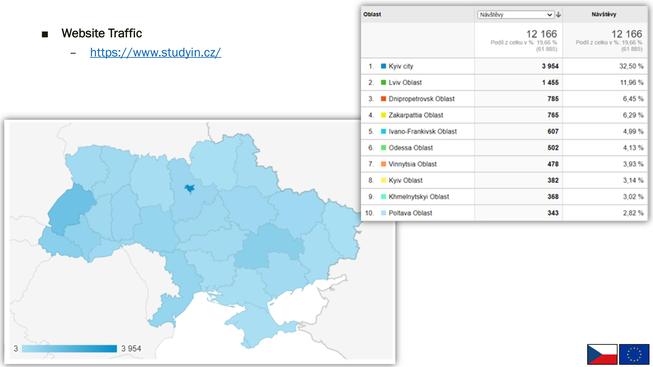The width and height of the screenshot is (653, 367).
Task: Click the right Návštěvy column header
Action: pos(604,14)
